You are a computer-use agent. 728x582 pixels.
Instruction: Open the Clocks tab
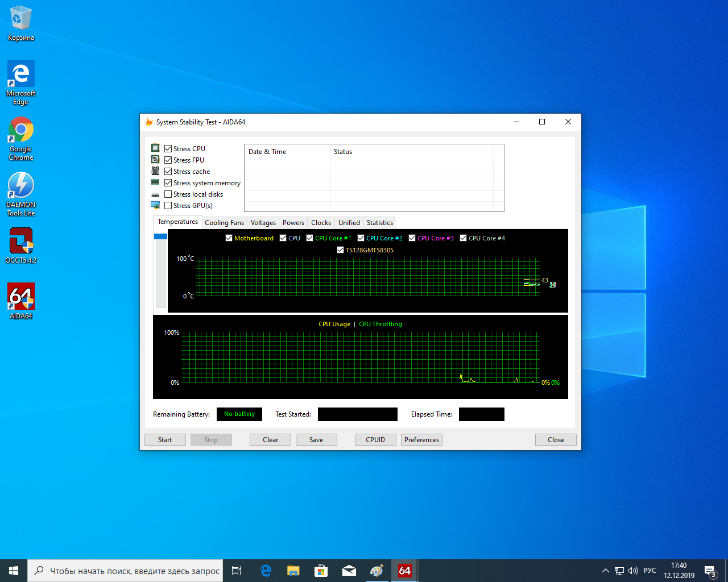tap(321, 223)
